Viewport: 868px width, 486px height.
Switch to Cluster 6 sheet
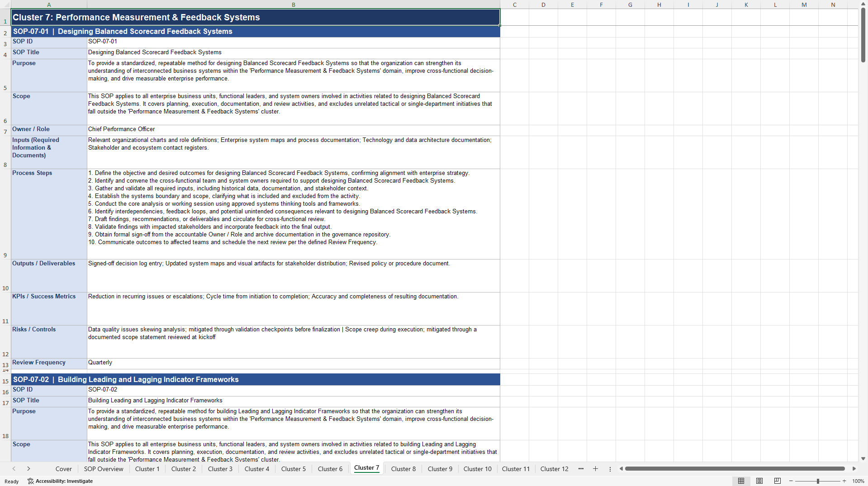pos(330,469)
